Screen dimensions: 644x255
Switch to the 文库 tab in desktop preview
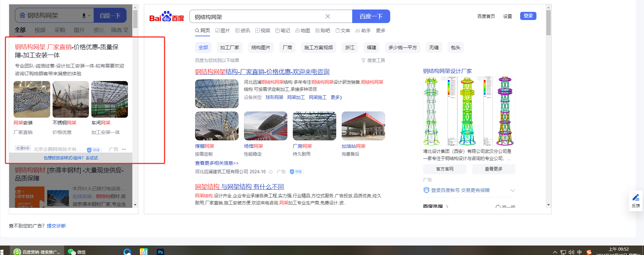click(343, 31)
